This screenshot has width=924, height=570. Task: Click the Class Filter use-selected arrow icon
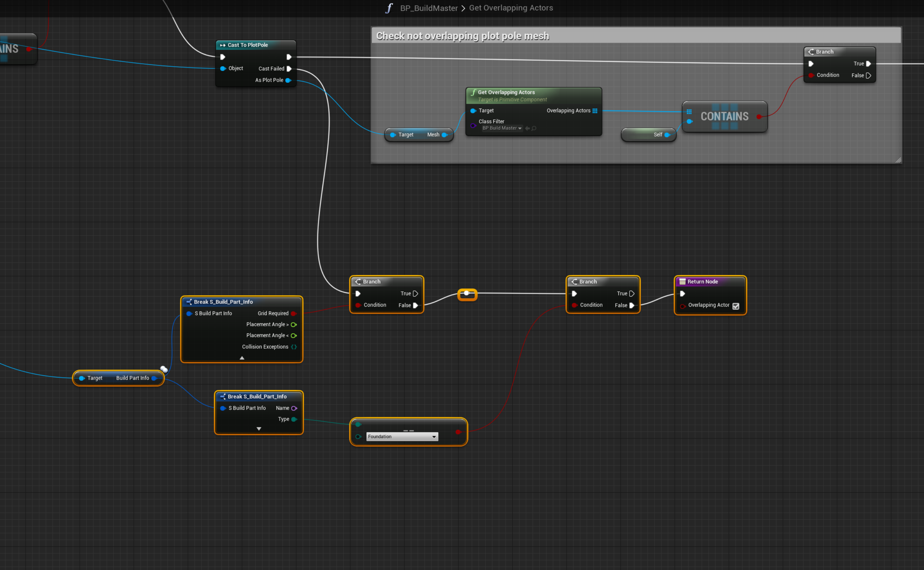tap(527, 128)
